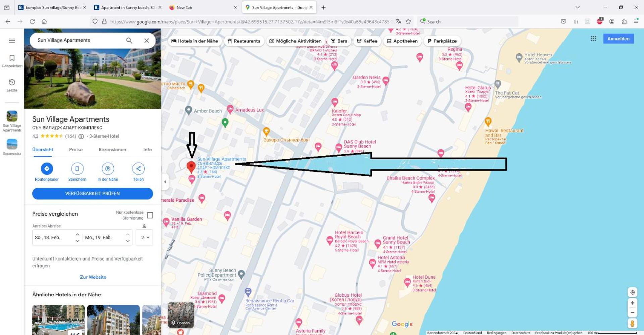Collapse the side panel with arrow toggle
The width and height of the screenshot is (644, 335).
point(165,182)
